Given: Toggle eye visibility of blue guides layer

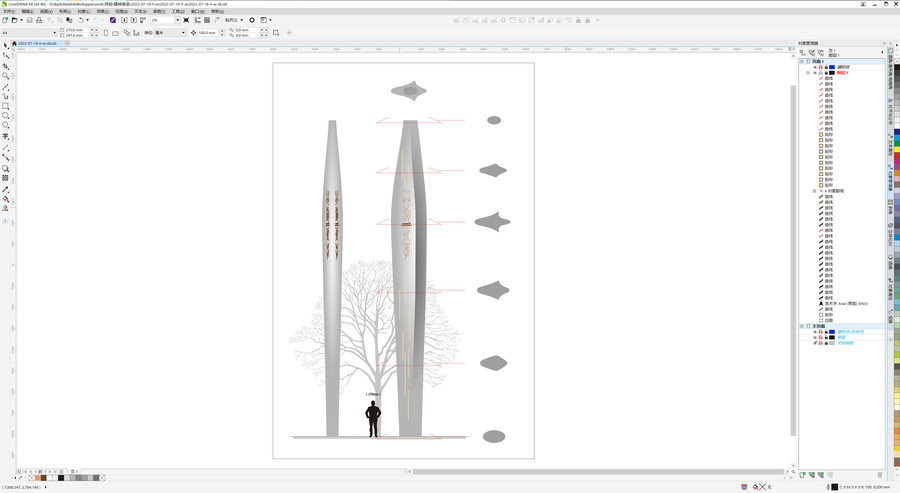Looking at the screenshot, I should [x=814, y=67].
